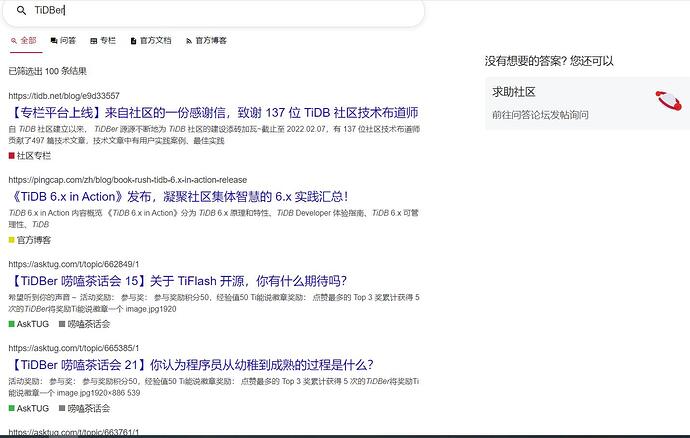Click URL tidb.net/blog/e9d33557
The image size is (690, 438).
(64, 96)
